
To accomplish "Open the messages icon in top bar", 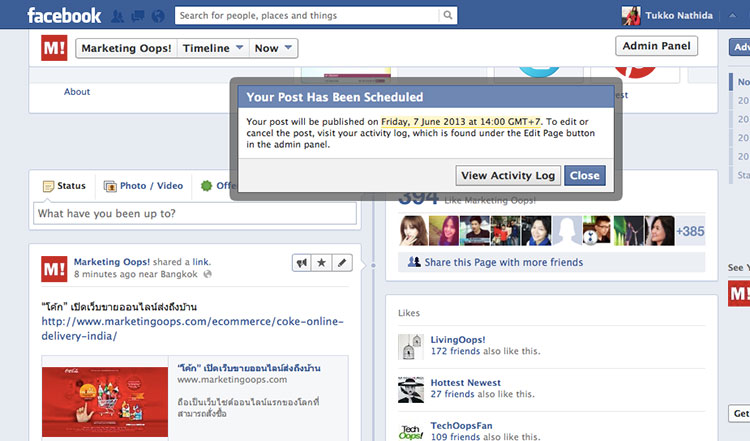I will [x=138, y=16].
